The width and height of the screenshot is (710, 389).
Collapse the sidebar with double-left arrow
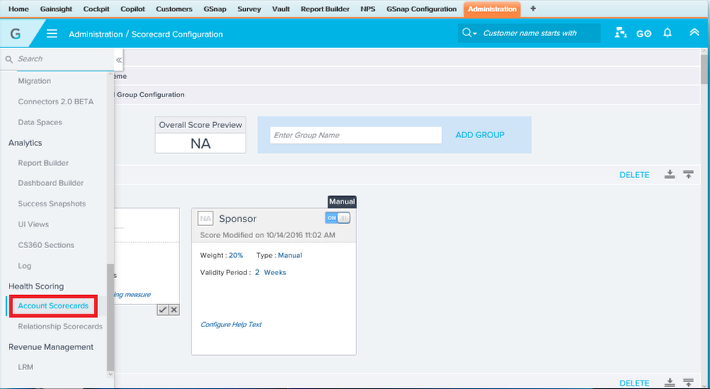tap(119, 60)
